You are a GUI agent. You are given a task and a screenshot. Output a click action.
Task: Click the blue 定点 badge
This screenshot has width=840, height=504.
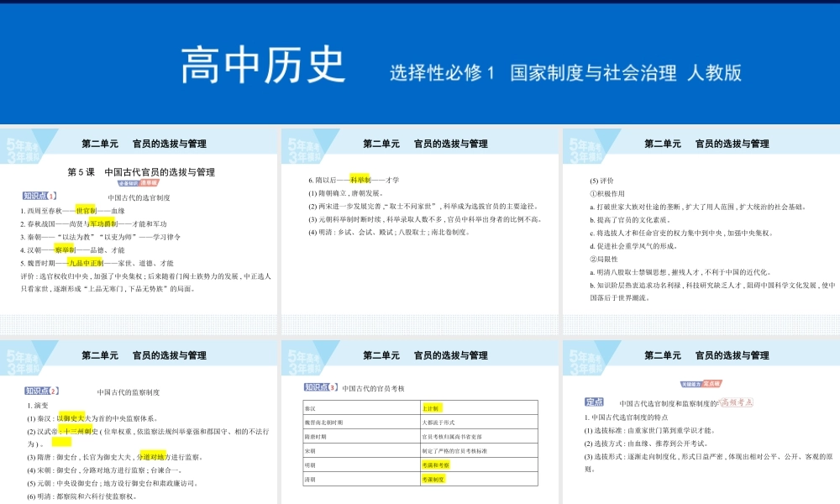click(594, 402)
